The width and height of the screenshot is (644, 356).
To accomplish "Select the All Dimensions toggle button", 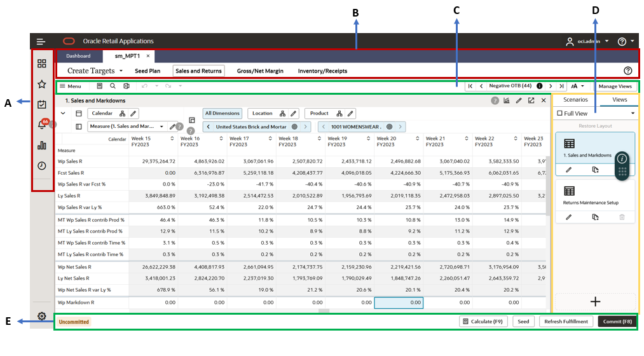I will (223, 113).
